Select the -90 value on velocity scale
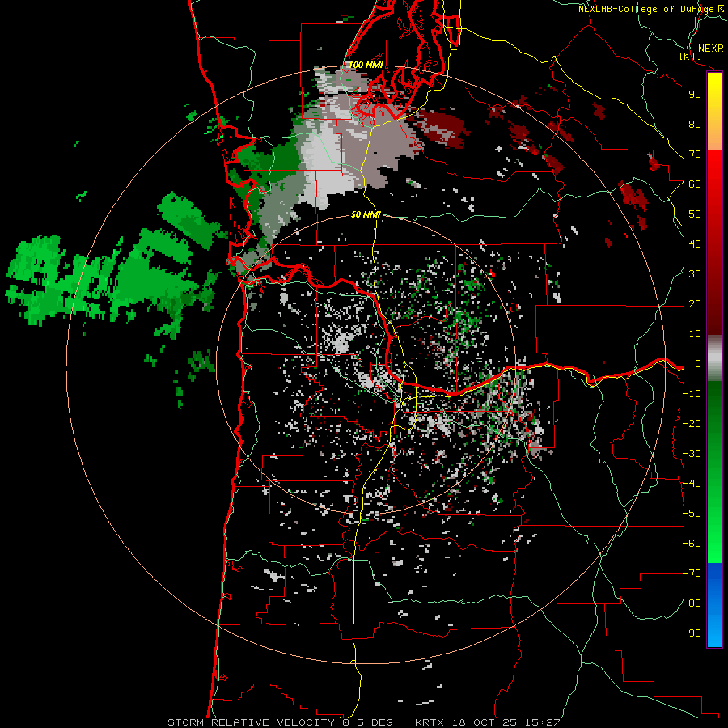Screen dimensions: 728x728 (x=692, y=633)
